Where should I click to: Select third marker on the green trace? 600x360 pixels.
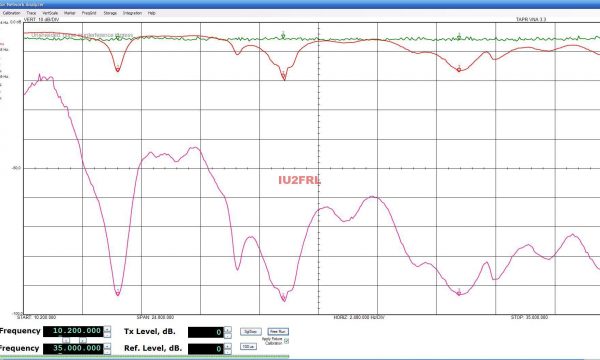point(459,37)
